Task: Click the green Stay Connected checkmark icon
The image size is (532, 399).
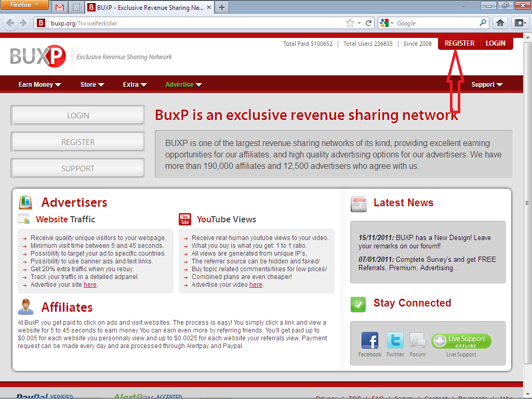Action: [358, 304]
